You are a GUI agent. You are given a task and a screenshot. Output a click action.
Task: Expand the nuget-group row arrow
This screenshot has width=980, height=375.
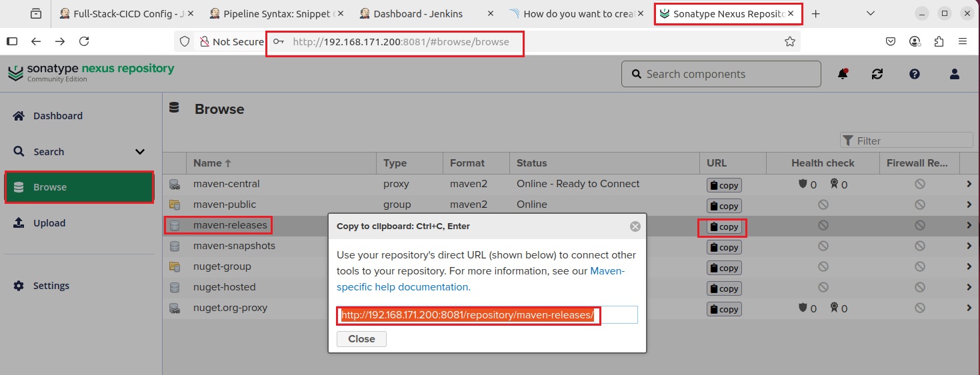click(969, 266)
